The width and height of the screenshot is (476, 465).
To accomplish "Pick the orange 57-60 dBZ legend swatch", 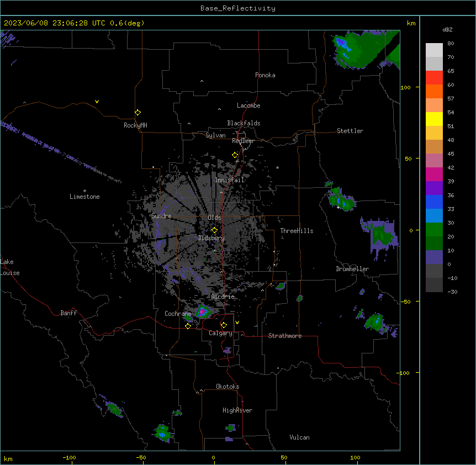I will pos(434,92).
